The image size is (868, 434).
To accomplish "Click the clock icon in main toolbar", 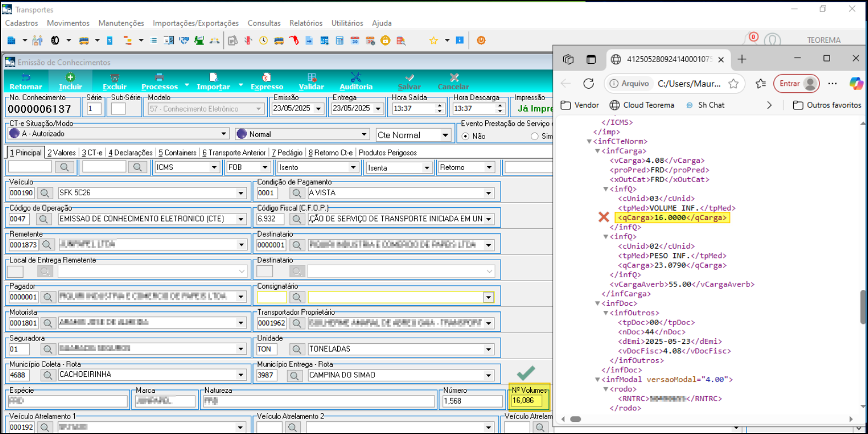I will [x=263, y=40].
